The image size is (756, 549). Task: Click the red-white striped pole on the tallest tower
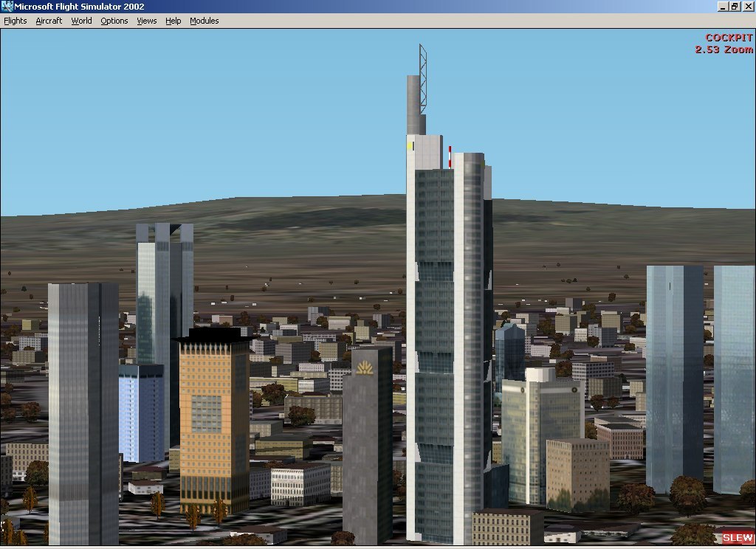pos(450,156)
